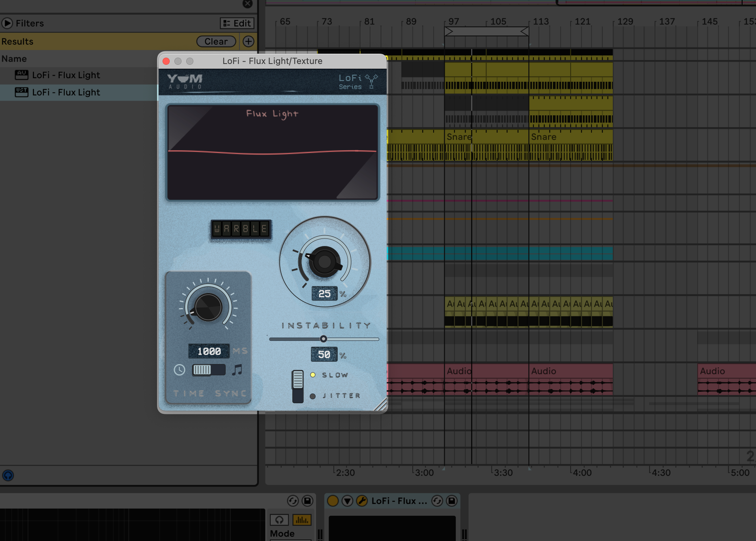The width and height of the screenshot is (756, 541).
Task: Toggle the spectrum bars button in device
Action: pos(302,520)
